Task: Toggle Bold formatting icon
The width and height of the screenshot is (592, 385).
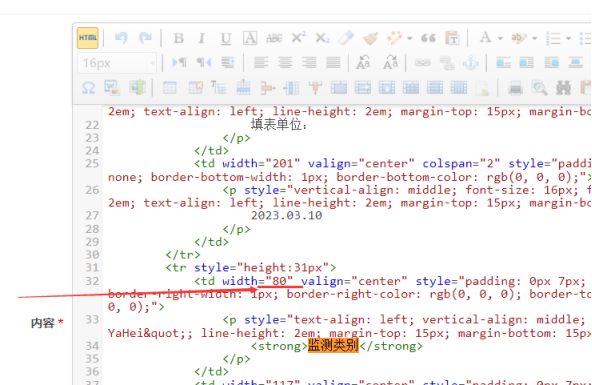Action: pyautogui.click(x=179, y=38)
